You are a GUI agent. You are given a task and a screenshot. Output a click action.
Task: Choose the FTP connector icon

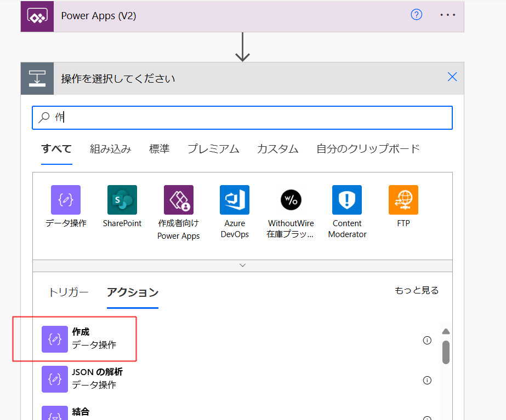coord(403,200)
